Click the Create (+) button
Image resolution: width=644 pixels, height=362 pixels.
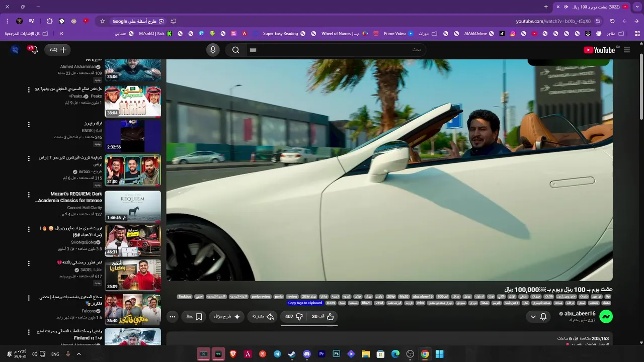click(58, 50)
